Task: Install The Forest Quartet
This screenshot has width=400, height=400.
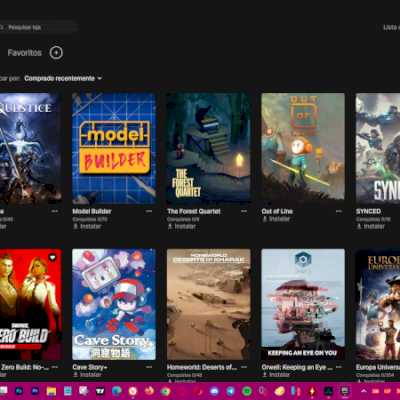Action: tap(182, 226)
